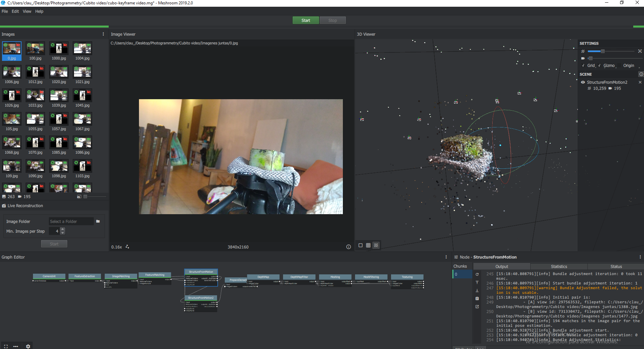Decrease Min. Images per Step value
This screenshot has width=644, height=349.
(x=63, y=233)
